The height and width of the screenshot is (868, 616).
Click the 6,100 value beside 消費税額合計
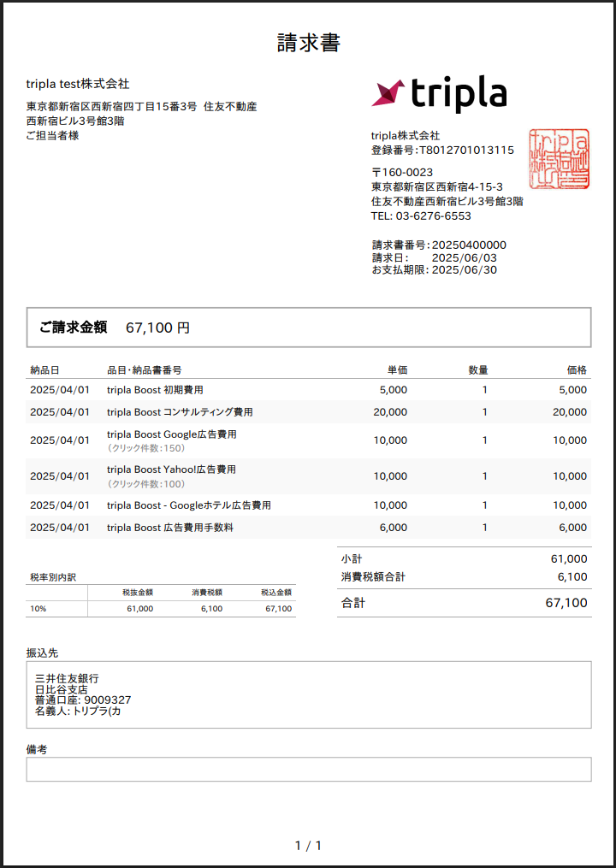[572, 577]
